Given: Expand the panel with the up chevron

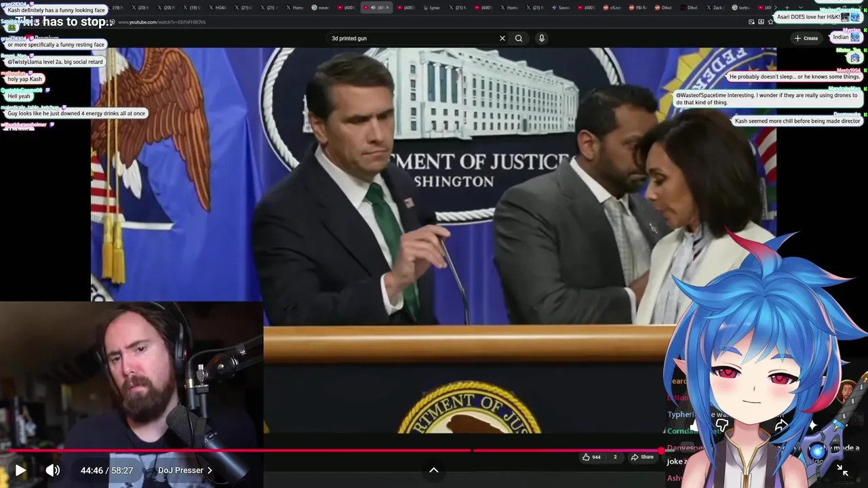Looking at the screenshot, I should 433,470.
